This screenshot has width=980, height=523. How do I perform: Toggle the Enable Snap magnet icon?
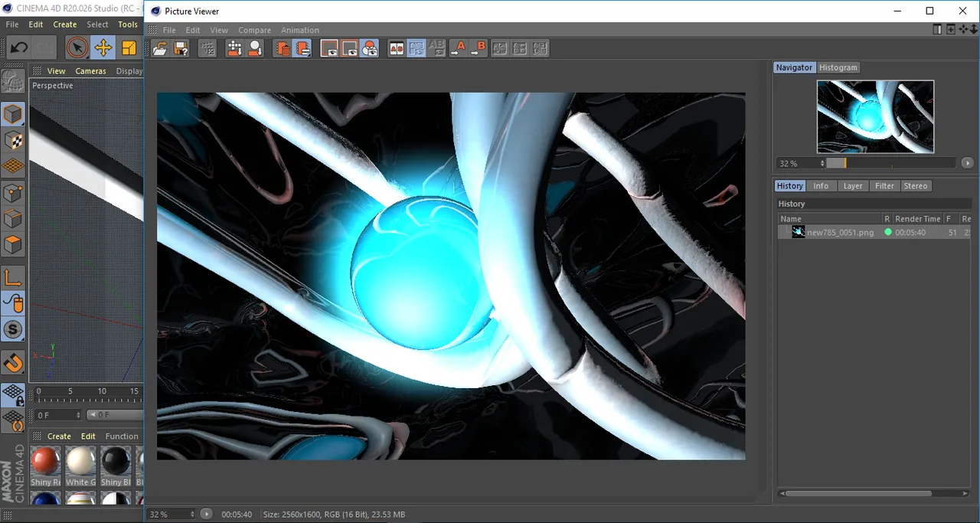point(13,363)
